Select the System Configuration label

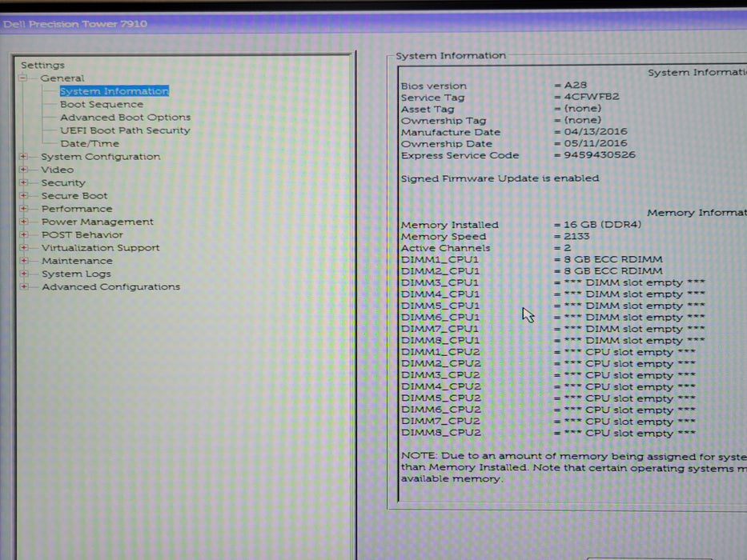[x=101, y=156]
